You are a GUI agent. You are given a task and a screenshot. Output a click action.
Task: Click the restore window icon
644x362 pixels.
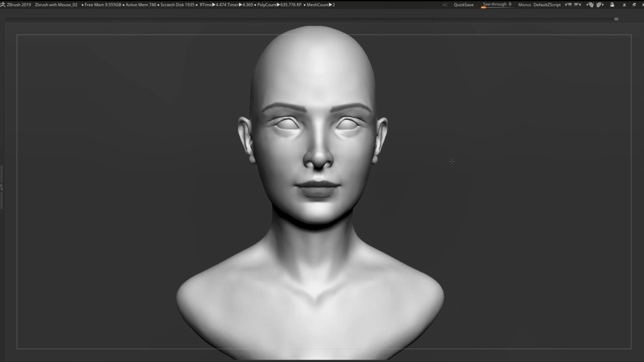[634, 5]
